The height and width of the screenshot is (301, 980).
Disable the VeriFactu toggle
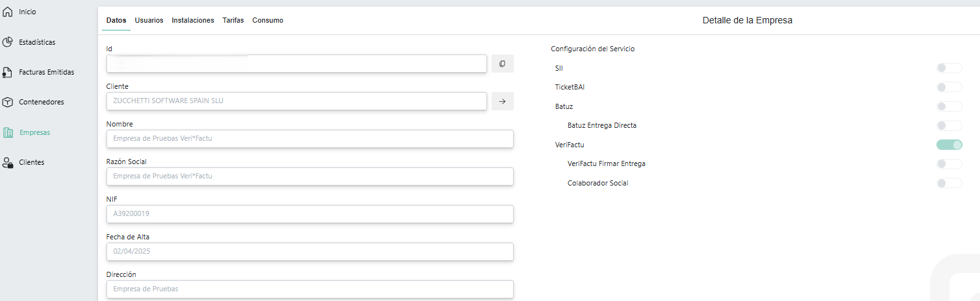[x=949, y=145]
